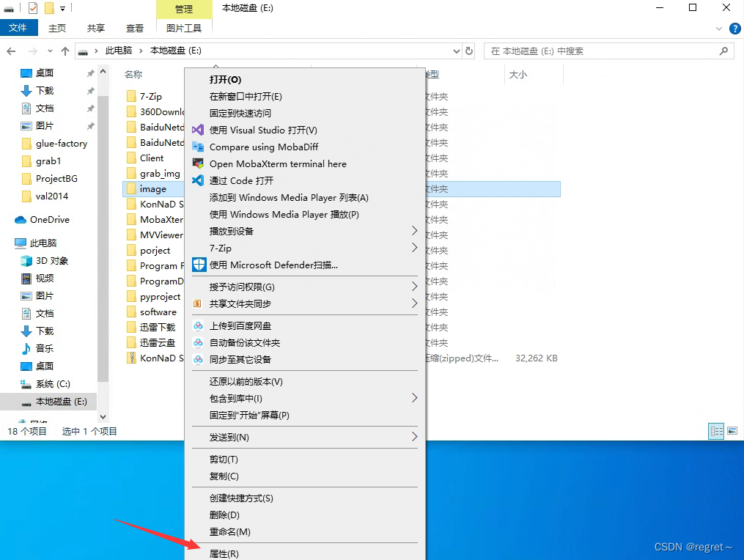Click the refresh address bar icon

469,51
